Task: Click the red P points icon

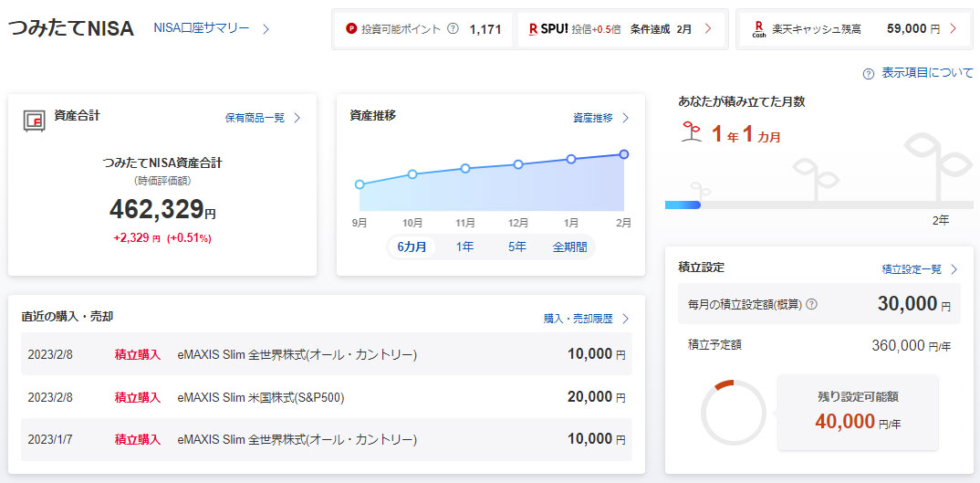Action: (352, 29)
